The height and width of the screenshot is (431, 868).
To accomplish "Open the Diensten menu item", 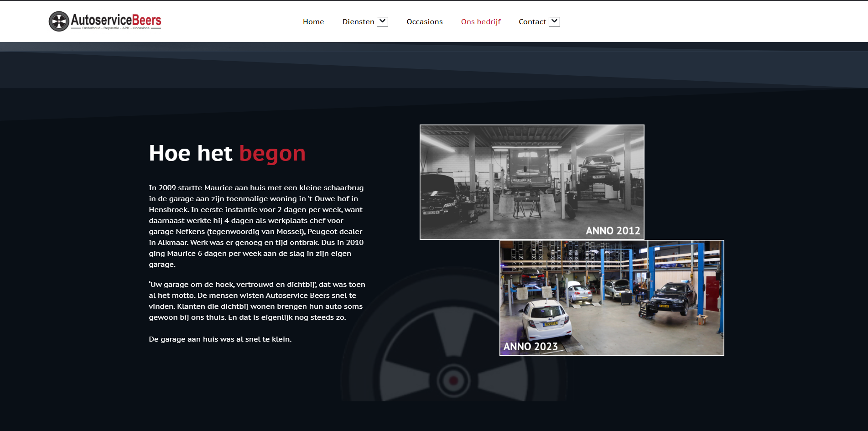I will tap(359, 21).
